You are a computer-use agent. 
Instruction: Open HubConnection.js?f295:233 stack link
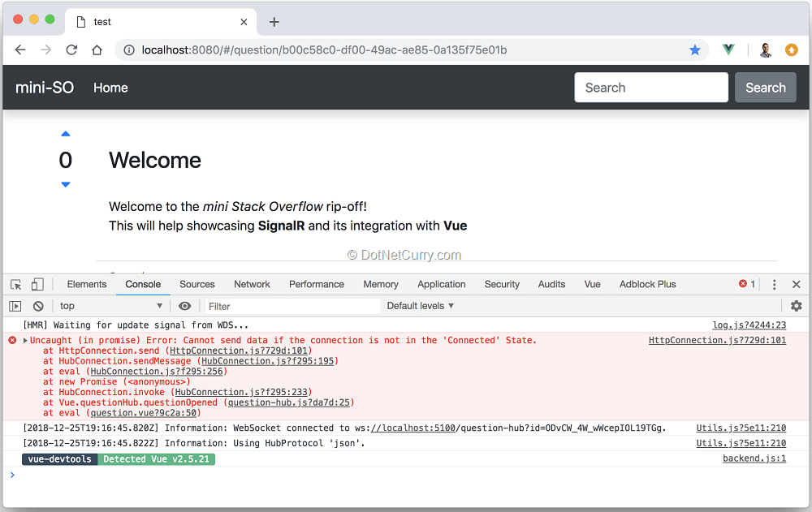click(x=241, y=392)
